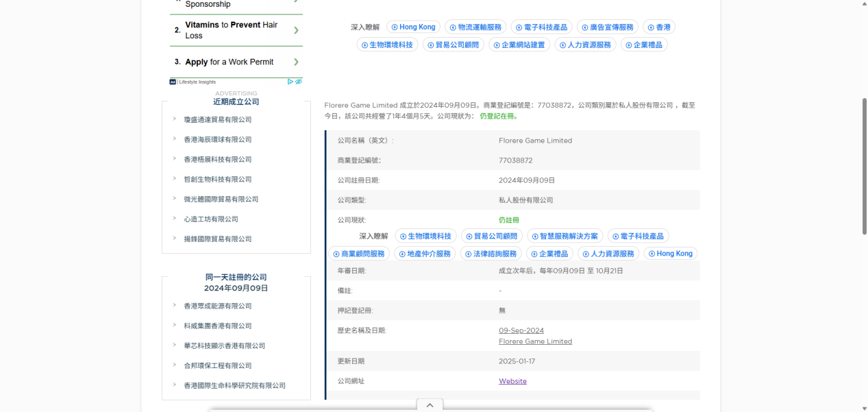868x412 pixels.
Task: Hide the ad using the eye icon
Action: 298,81
